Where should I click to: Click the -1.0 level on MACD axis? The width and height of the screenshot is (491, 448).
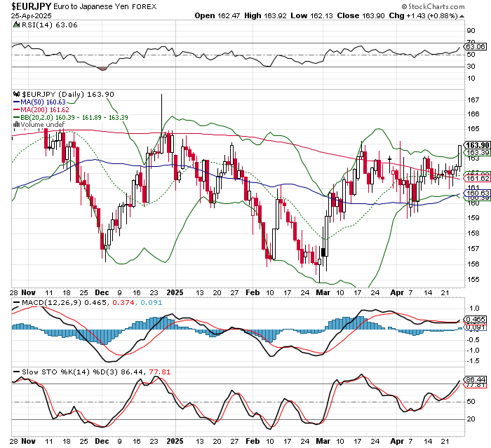(473, 351)
